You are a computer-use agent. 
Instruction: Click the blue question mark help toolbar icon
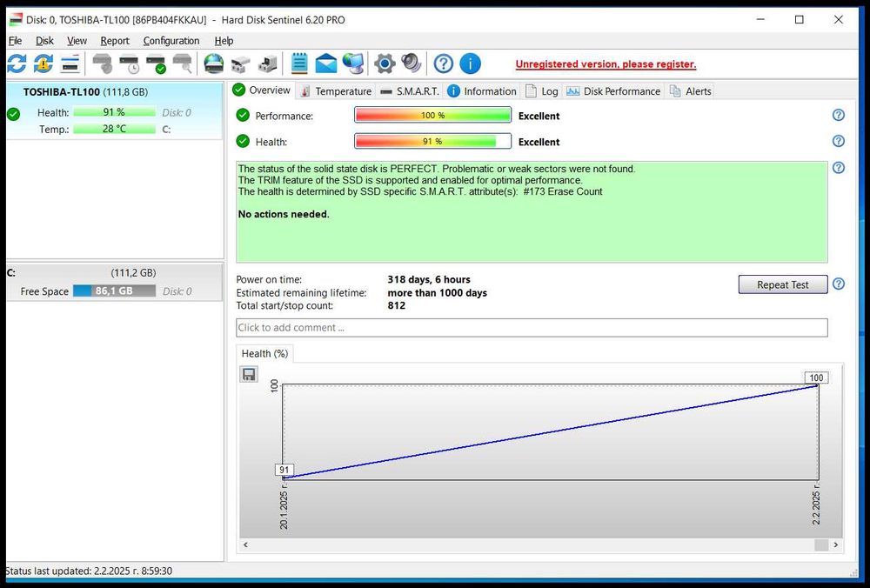tap(444, 63)
